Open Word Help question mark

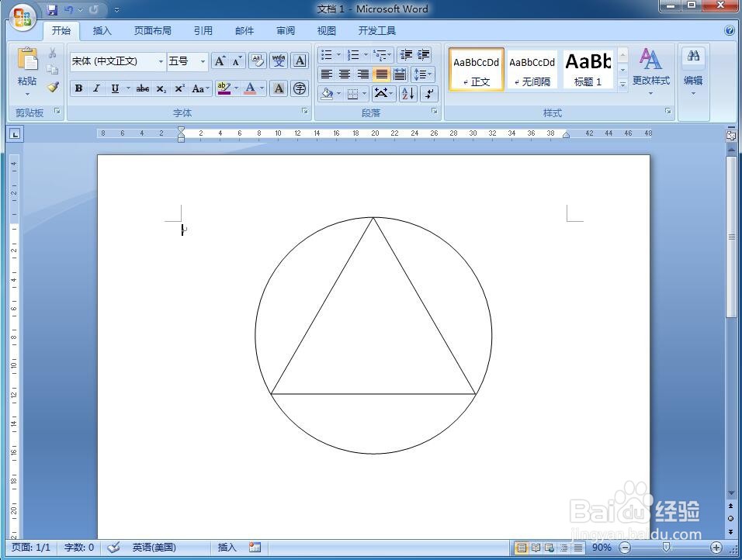tap(730, 30)
